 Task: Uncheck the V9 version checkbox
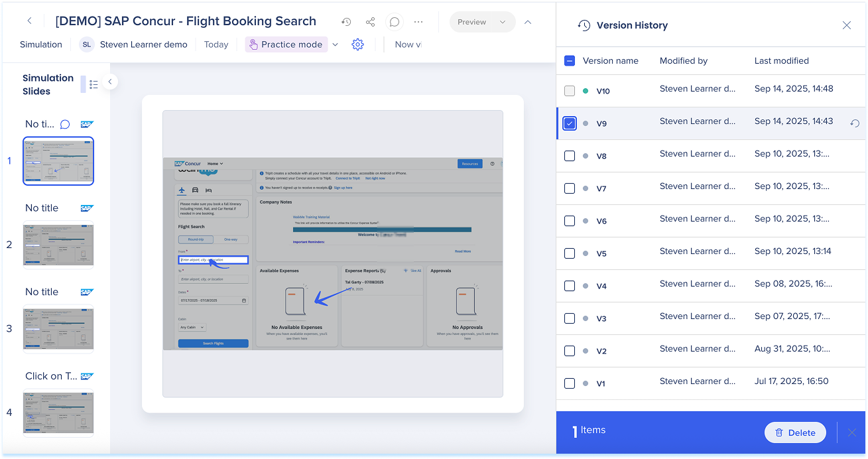point(570,123)
